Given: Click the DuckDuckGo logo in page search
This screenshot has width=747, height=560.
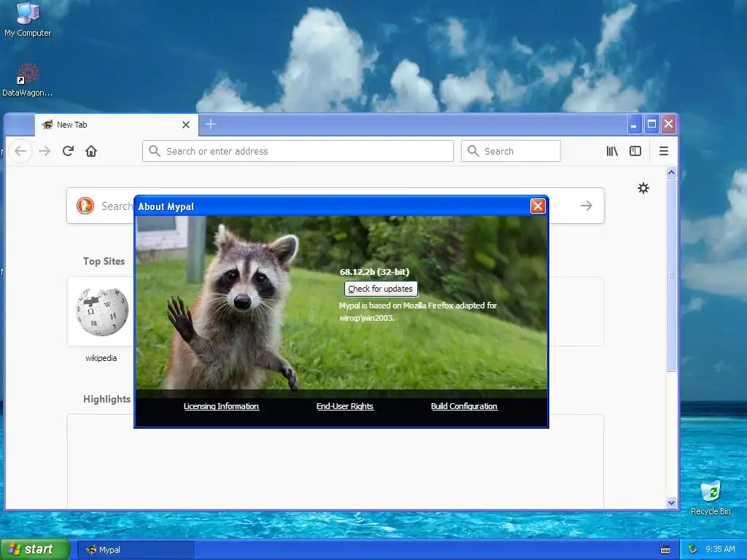Looking at the screenshot, I should click(x=85, y=206).
